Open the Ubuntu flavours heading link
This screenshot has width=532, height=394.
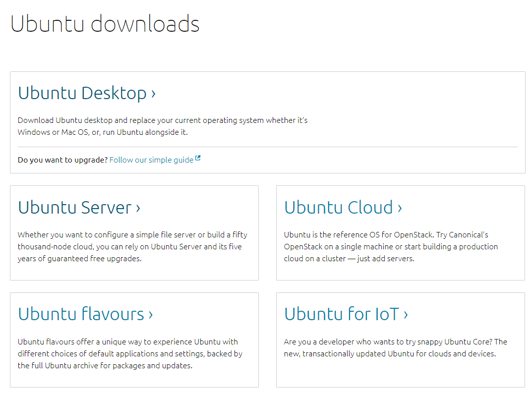click(85, 314)
